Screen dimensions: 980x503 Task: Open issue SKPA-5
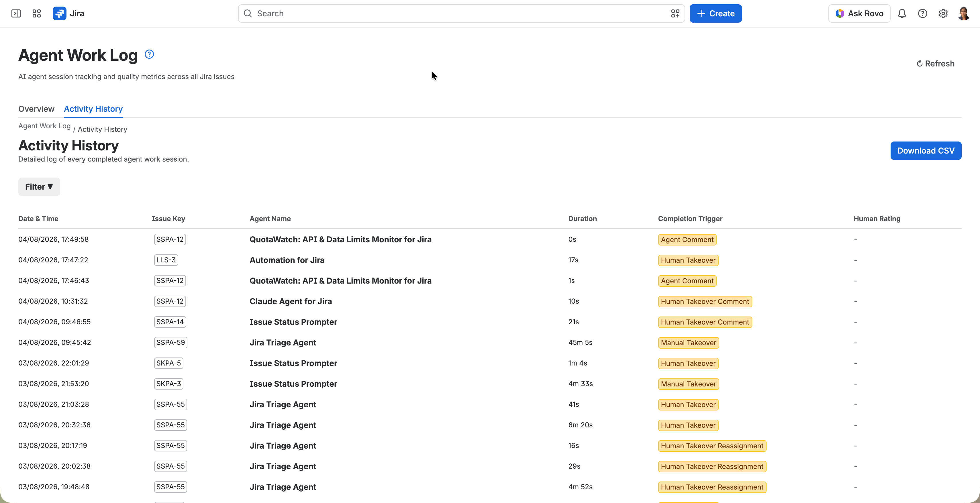(168, 363)
